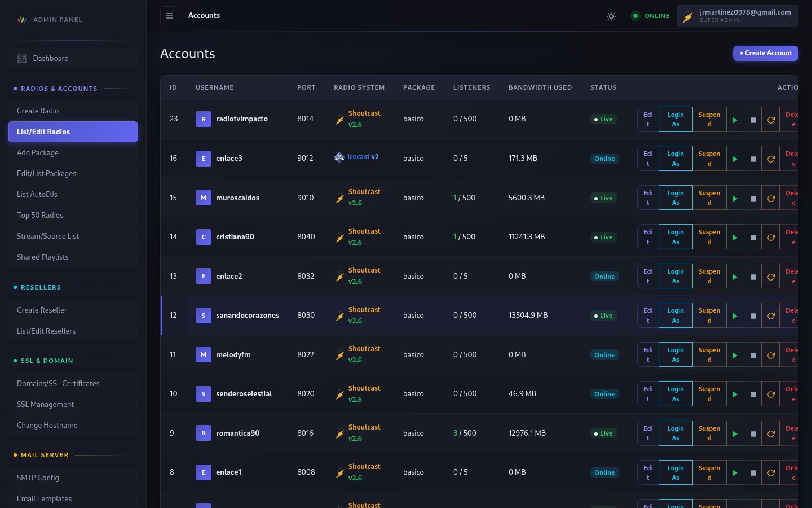Open the super admin user profile menu

737,16
